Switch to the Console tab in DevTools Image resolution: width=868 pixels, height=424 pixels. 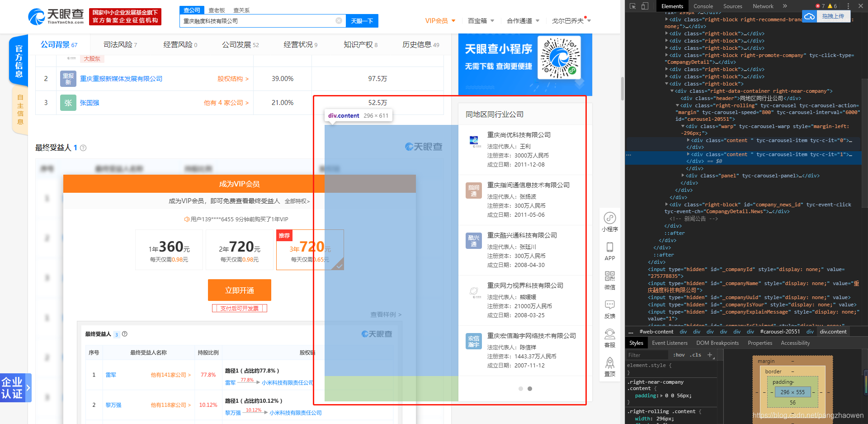(703, 6)
